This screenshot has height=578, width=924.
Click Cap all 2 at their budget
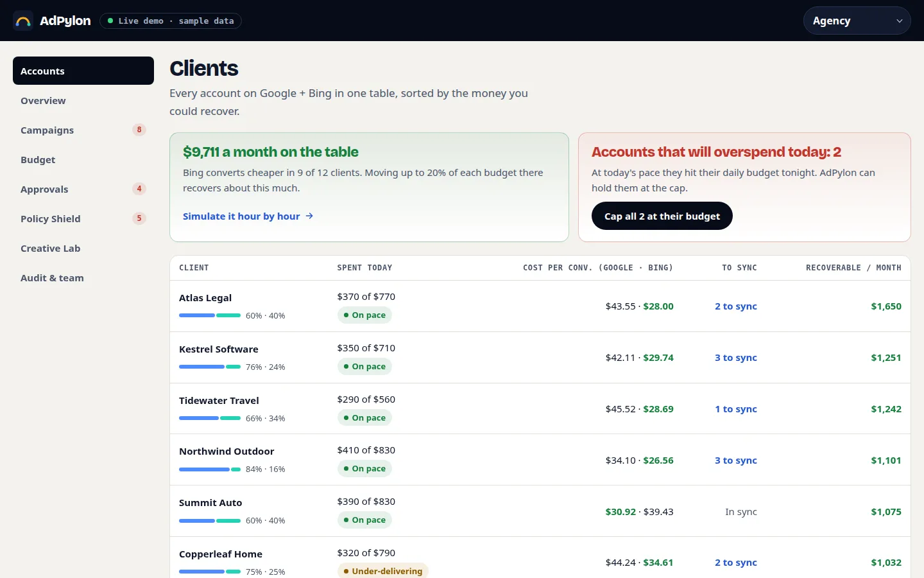point(662,216)
